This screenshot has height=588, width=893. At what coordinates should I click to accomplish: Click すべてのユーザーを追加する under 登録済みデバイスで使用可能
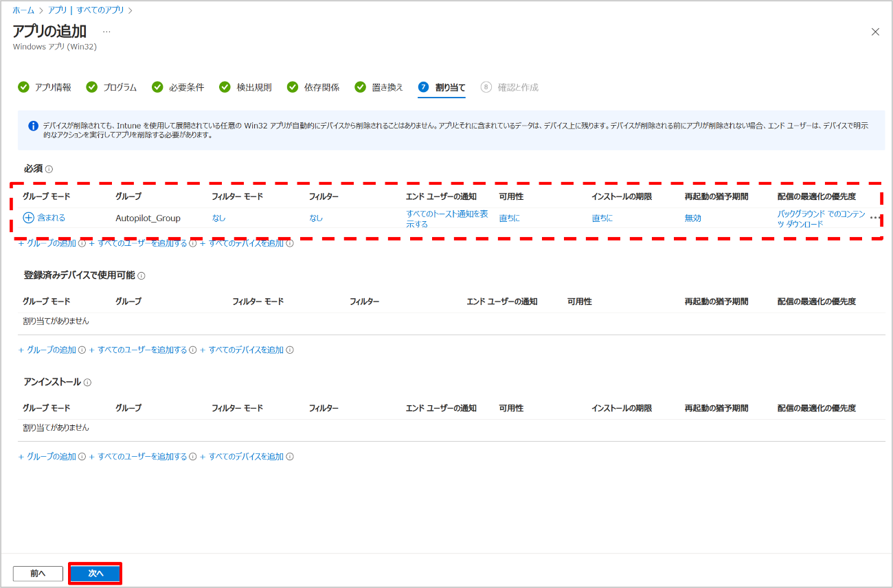(x=138, y=350)
